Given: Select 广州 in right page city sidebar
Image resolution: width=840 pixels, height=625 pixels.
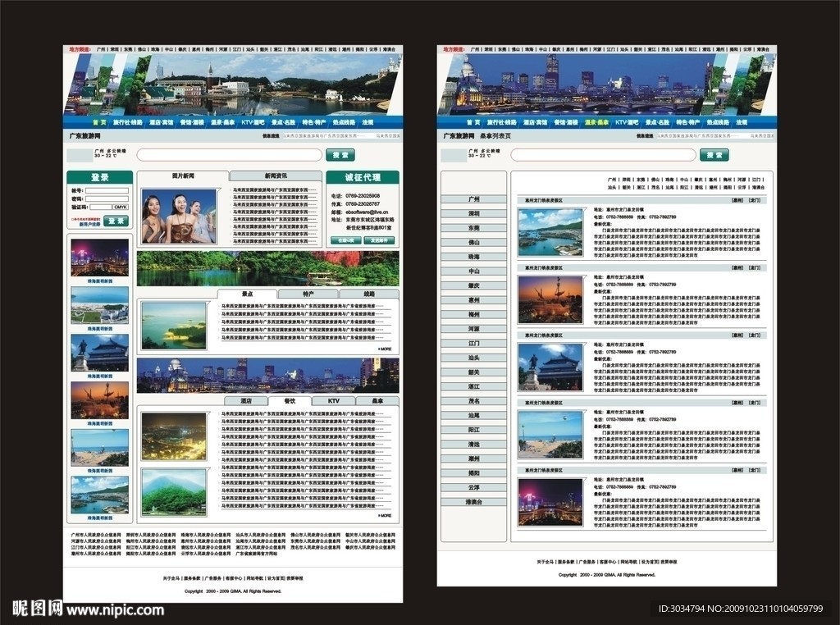Looking at the screenshot, I should click(x=473, y=199).
